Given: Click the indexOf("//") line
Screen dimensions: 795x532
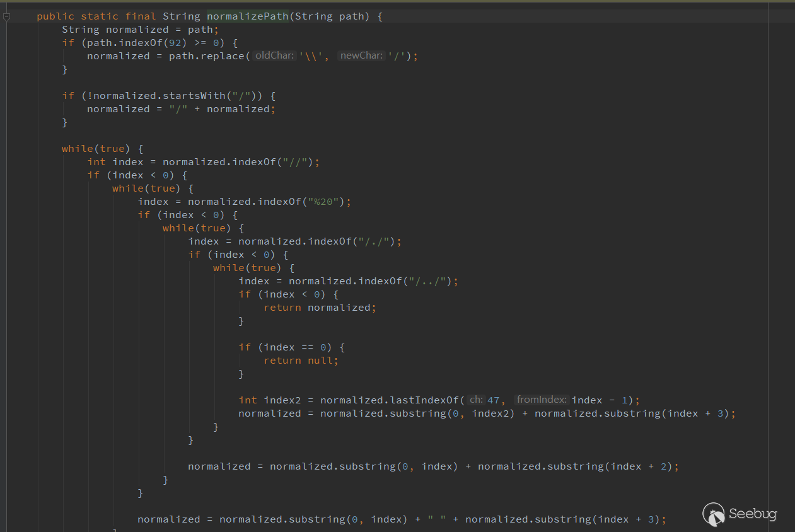Looking at the screenshot, I should [x=204, y=162].
